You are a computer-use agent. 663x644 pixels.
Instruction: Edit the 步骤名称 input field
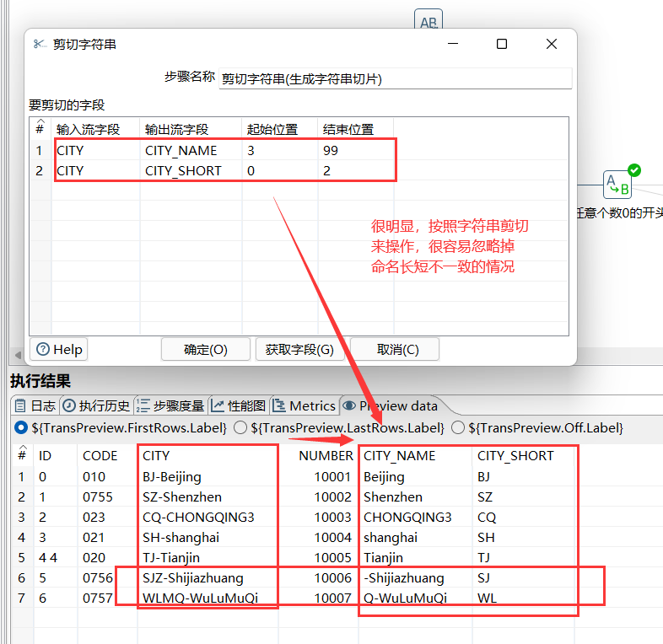pos(395,78)
